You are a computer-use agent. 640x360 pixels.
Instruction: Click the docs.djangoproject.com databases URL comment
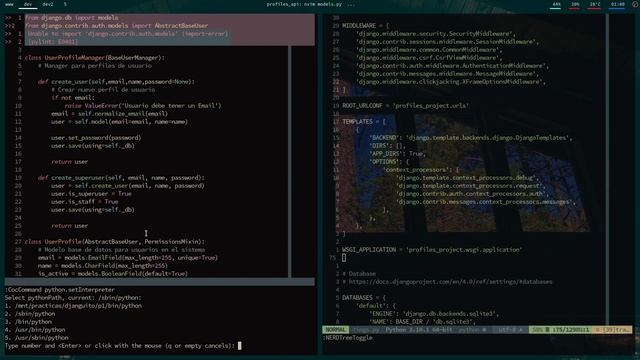447,282
